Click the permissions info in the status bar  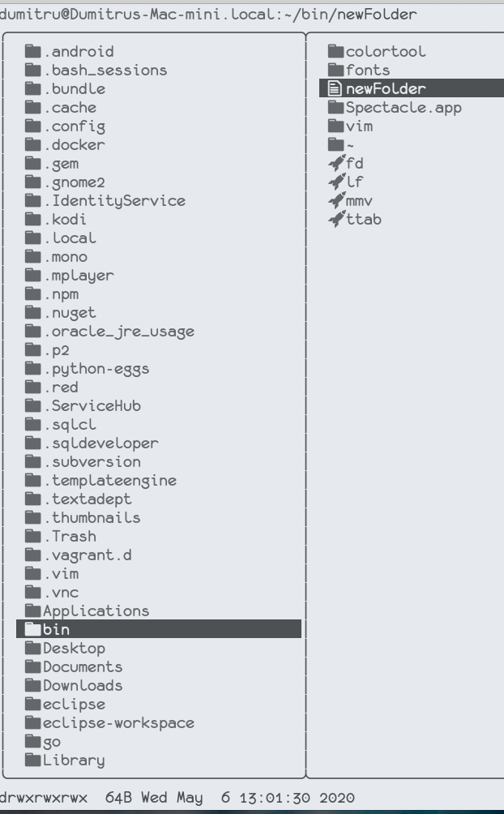tap(41, 796)
